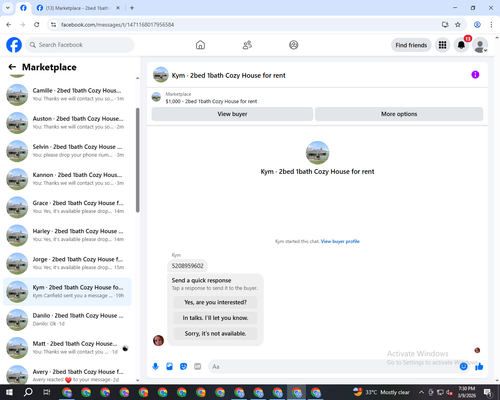
Task: Click the conversation list scrollbar thumb
Action: pos(137,160)
